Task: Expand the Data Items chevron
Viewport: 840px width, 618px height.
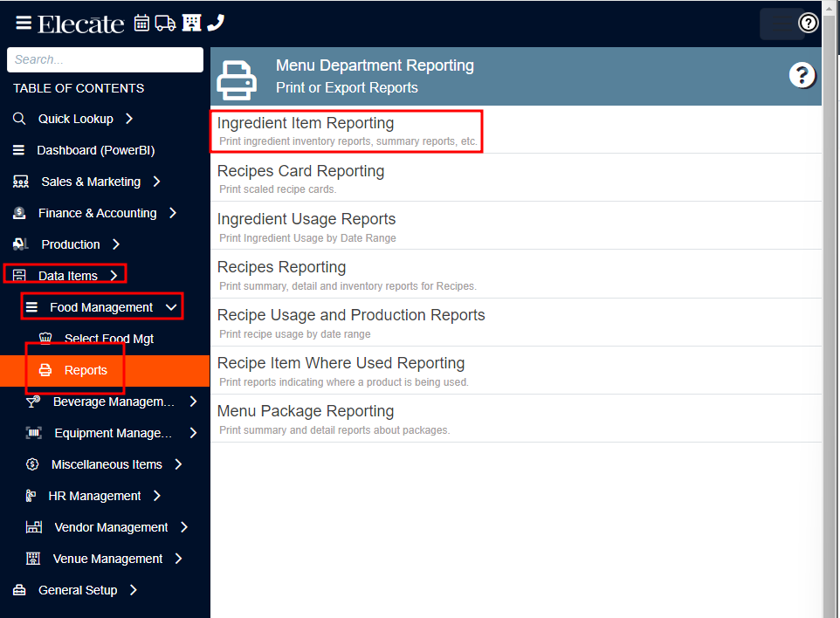Action: (x=114, y=276)
